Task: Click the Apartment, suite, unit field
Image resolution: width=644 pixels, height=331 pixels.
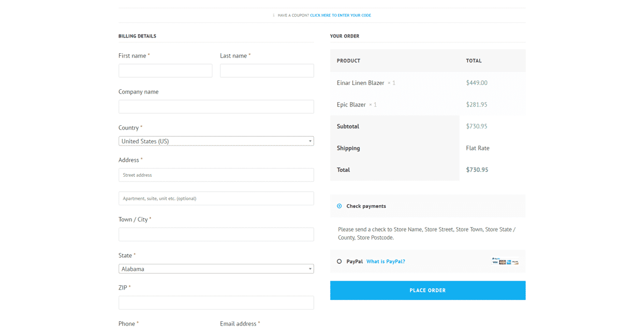Action: coord(216,198)
